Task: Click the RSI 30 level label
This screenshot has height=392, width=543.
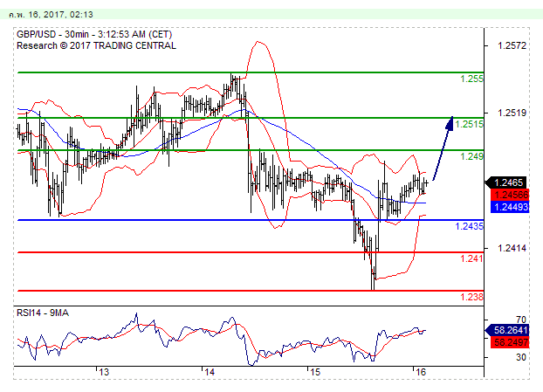Action: click(521, 357)
